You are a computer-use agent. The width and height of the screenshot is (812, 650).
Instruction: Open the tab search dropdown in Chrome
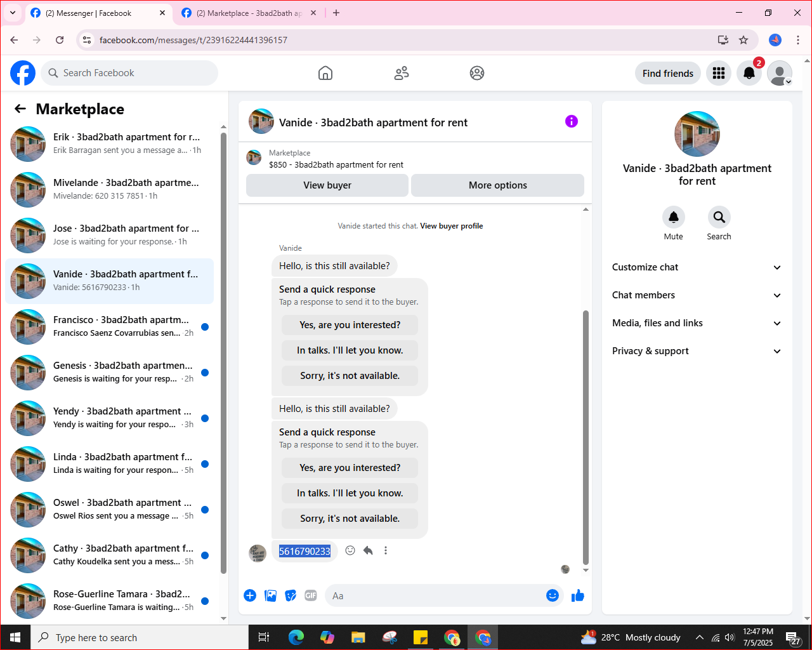coord(13,13)
